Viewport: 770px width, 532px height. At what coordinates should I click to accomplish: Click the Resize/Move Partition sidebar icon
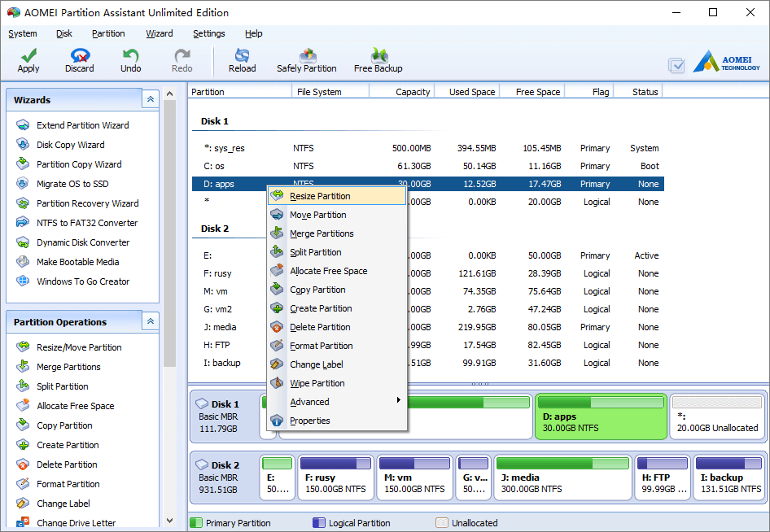coord(23,347)
